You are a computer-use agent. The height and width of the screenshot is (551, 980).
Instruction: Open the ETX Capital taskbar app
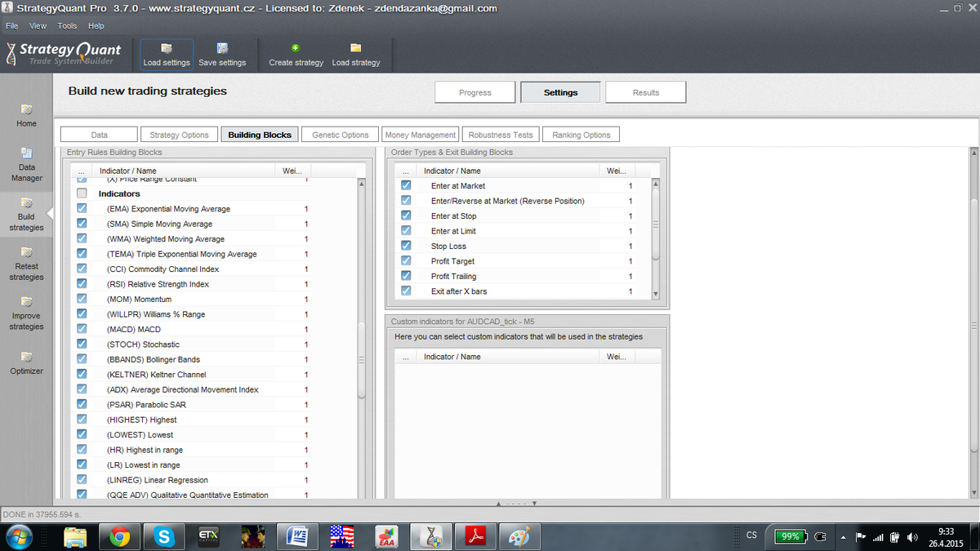pos(209,536)
